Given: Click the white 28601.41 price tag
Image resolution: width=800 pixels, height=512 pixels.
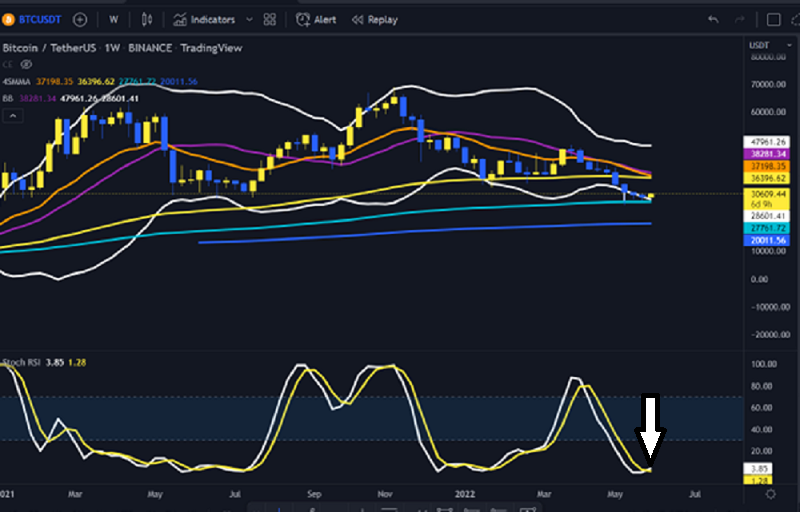Looking at the screenshot, I should [x=767, y=216].
